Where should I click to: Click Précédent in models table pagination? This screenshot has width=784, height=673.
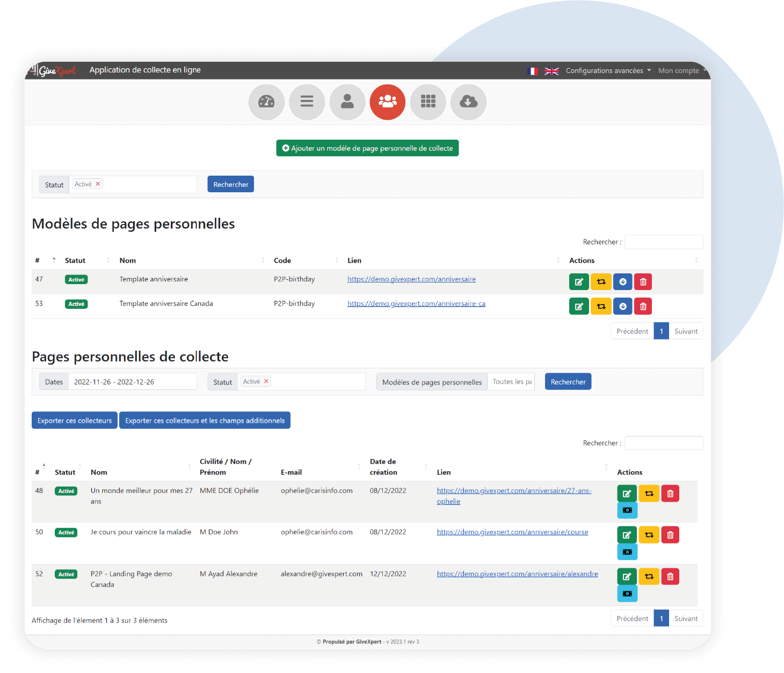633,331
